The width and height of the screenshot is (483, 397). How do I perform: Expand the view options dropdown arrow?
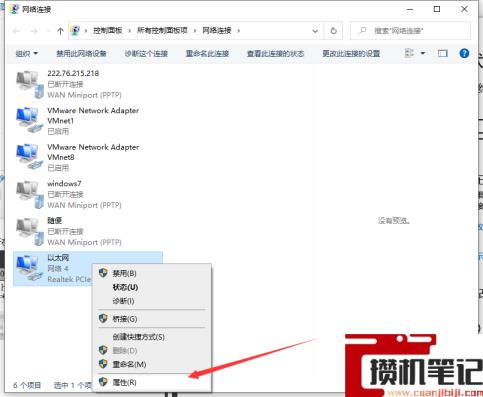tap(423, 53)
